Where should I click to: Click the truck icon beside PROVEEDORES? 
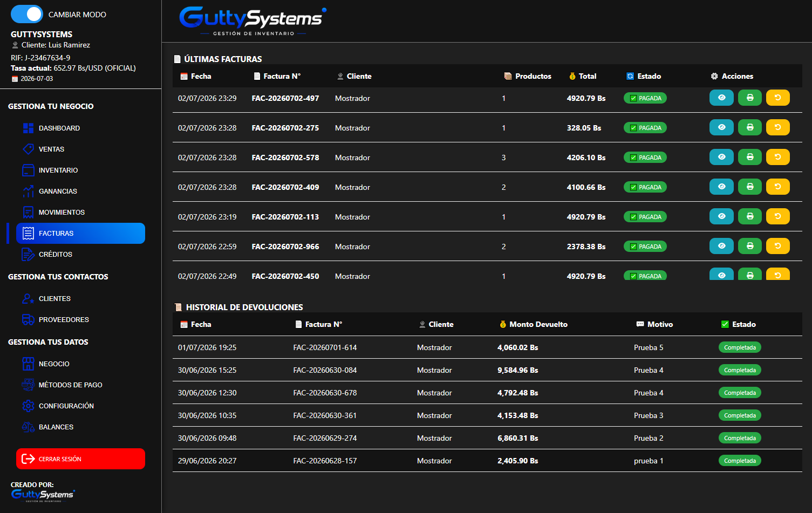[28, 320]
